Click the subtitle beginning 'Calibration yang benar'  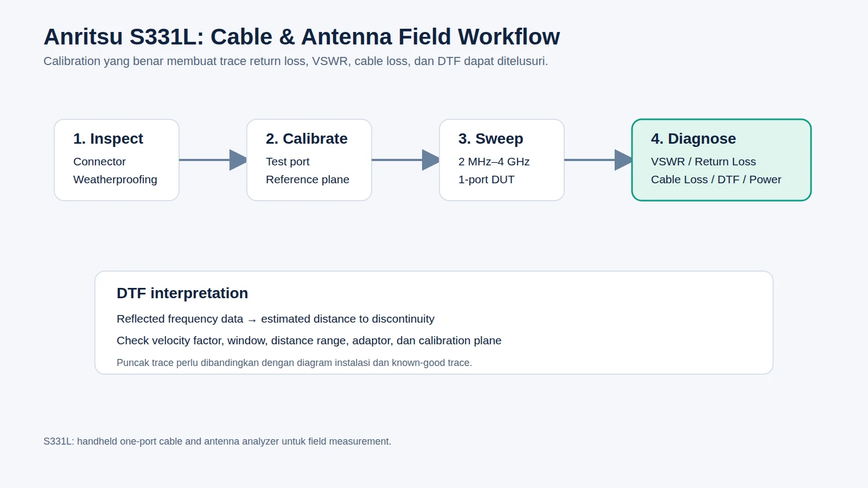click(296, 61)
